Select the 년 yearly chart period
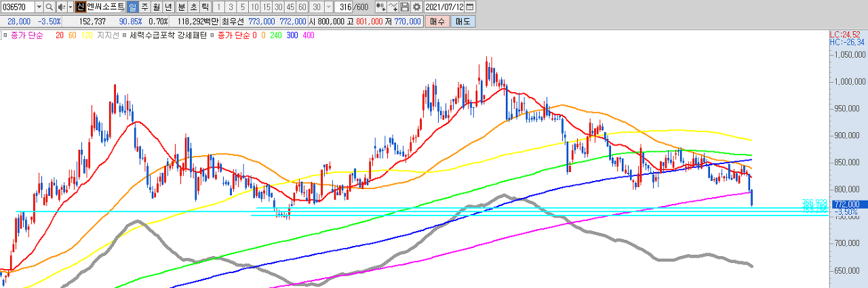Viewport: 868px width, 288px height. 168,7
